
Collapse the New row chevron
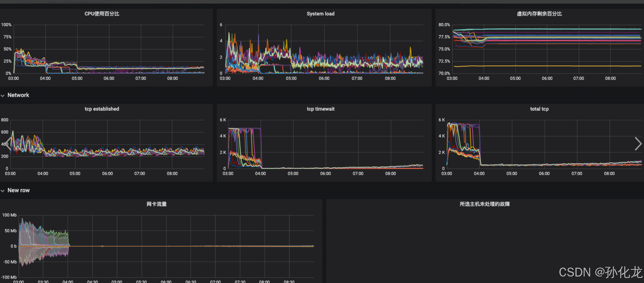pos(3,191)
